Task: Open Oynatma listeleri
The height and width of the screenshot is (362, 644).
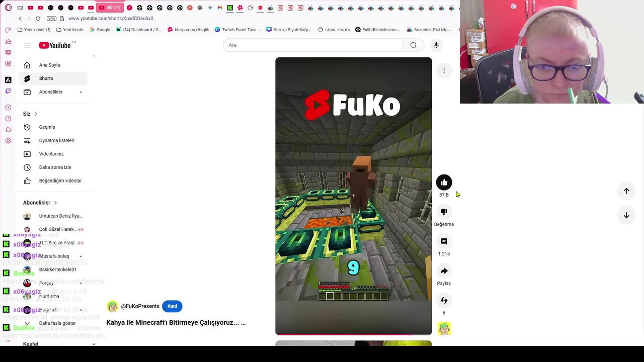Action: coord(53,140)
